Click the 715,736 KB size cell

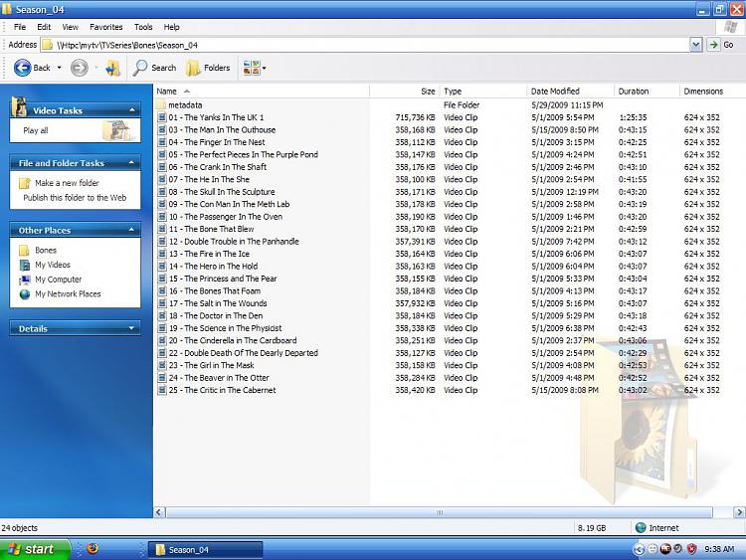[415, 117]
